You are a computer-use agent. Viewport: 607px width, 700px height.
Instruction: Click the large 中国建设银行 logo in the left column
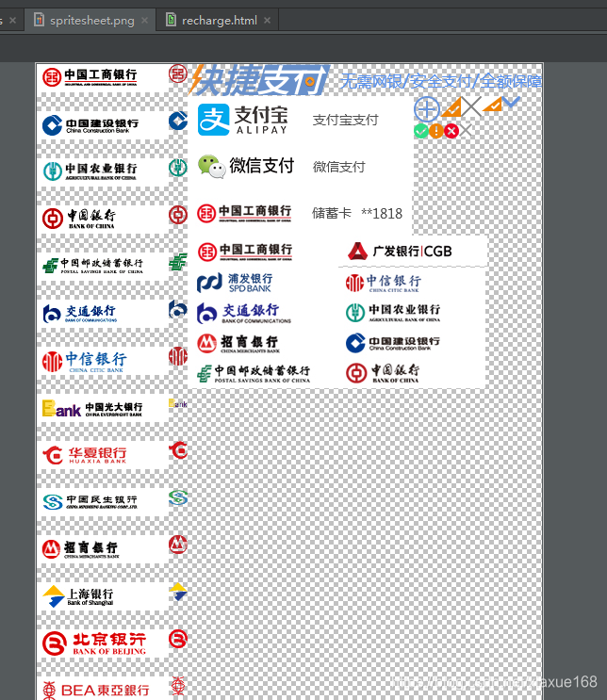click(90, 125)
